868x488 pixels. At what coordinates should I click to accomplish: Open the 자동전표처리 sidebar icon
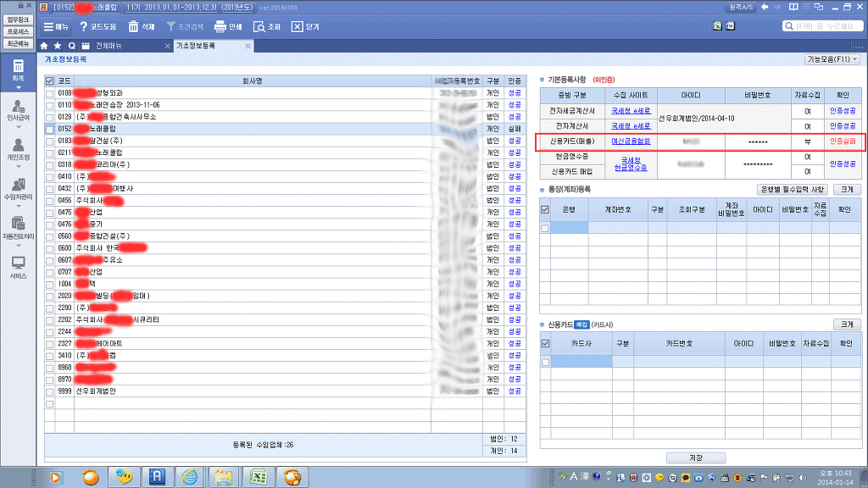point(18,226)
